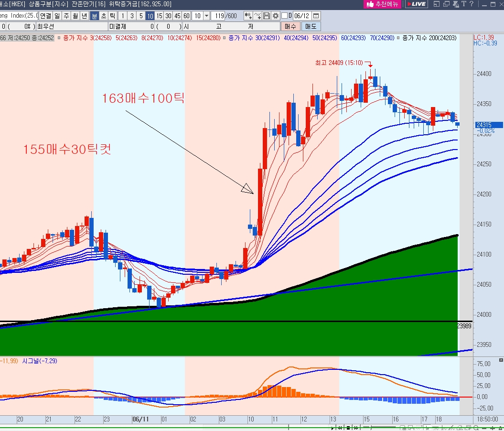Click the 매도 sell button
Screen dimensions: 504x431
[x=311, y=26]
